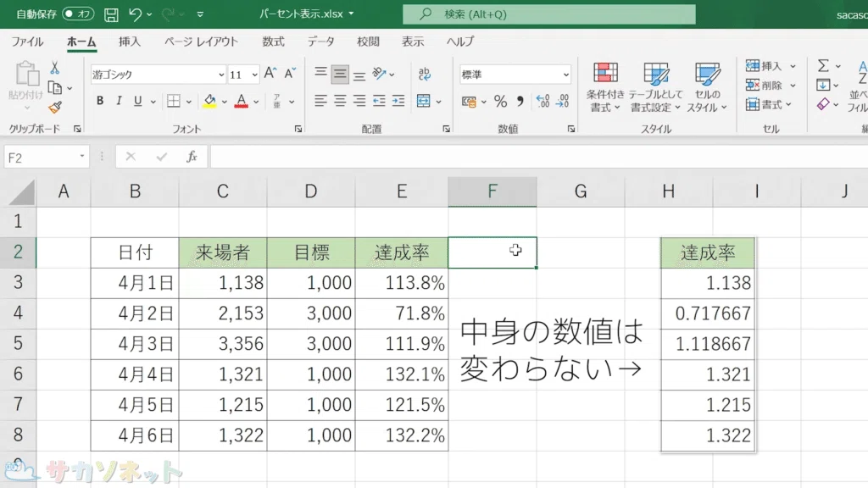
Task: Open the undo history dropdown
Action: (149, 14)
